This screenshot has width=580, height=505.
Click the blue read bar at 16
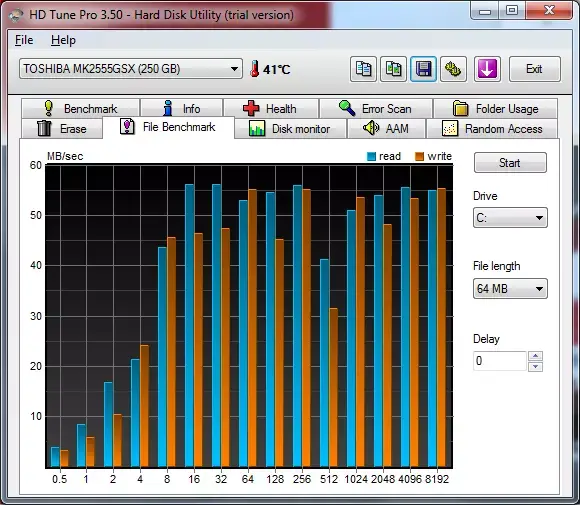coord(189,326)
